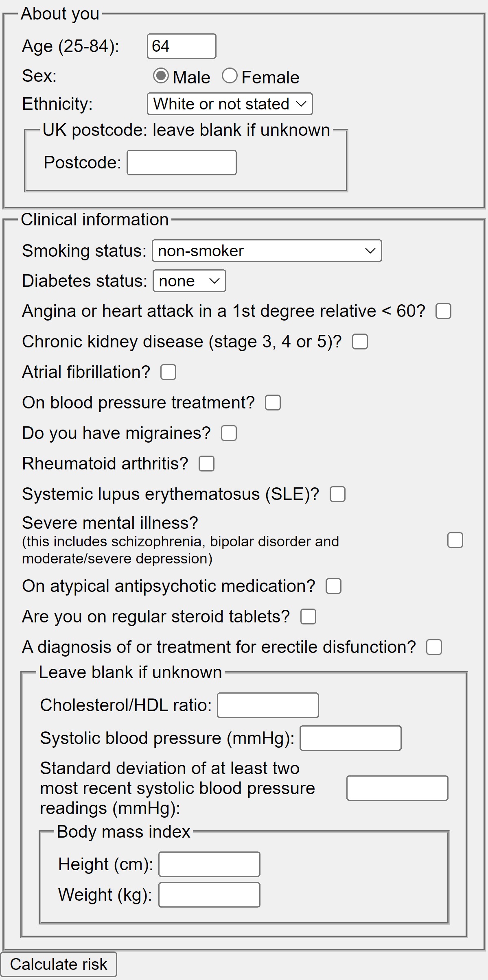The height and width of the screenshot is (980, 488).
Task: Tick angina in 1st degree relative checkbox
Action: (443, 311)
